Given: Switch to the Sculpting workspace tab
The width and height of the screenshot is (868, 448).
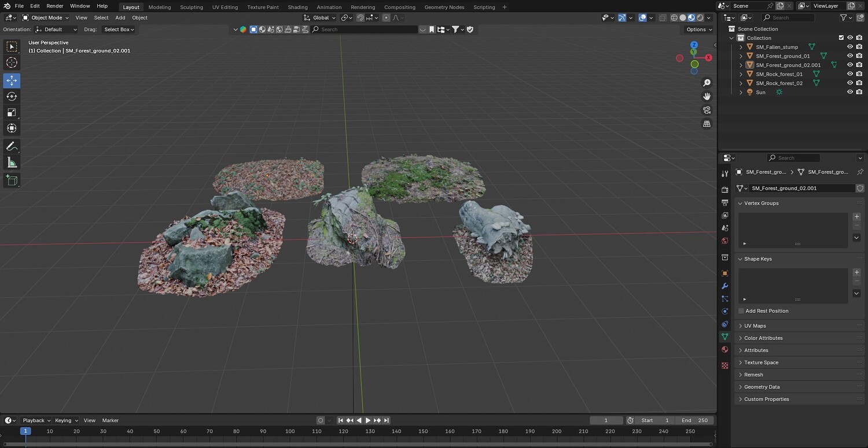Looking at the screenshot, I should pyautogui.click(x=192, y=7).
